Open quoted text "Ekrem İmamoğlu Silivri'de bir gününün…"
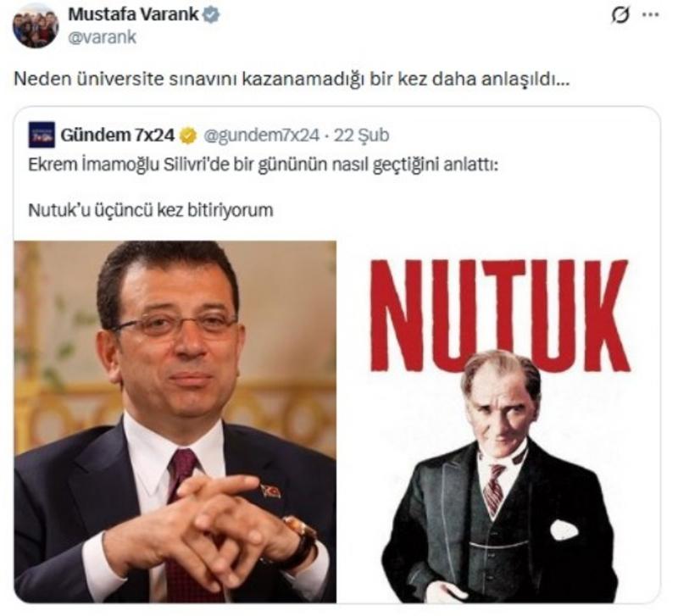 pyautogui.click(x=264, y=165)
